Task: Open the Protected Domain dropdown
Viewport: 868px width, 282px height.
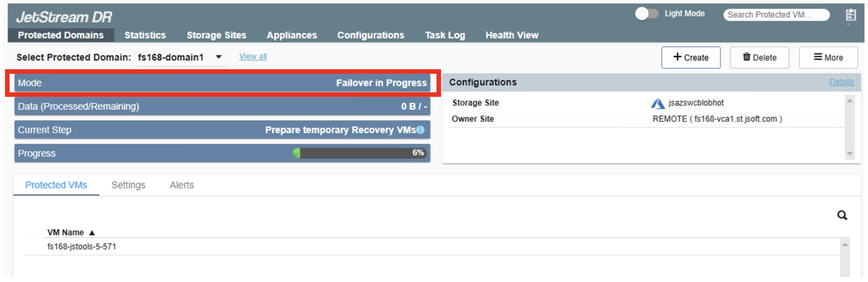Action: [x=219, y=57]
